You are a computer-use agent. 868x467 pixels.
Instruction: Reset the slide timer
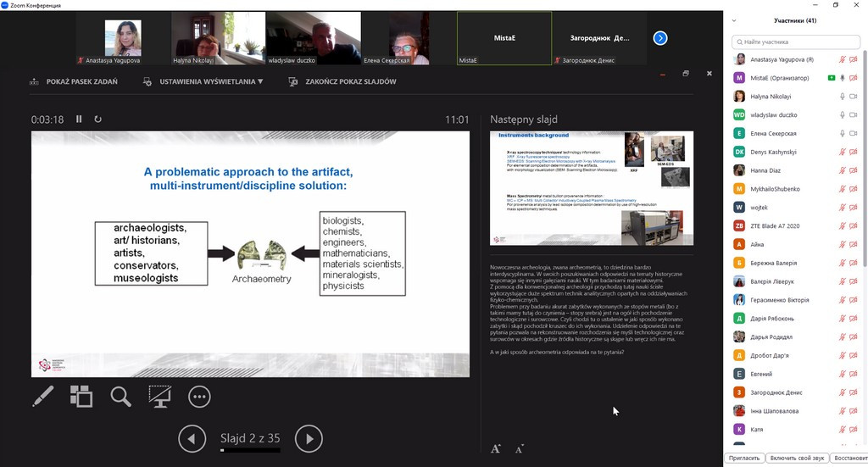[x=98, y=119]
